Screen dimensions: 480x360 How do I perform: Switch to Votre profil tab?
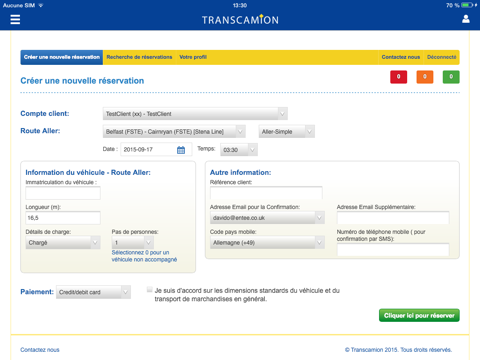click(x=193, y=57)
